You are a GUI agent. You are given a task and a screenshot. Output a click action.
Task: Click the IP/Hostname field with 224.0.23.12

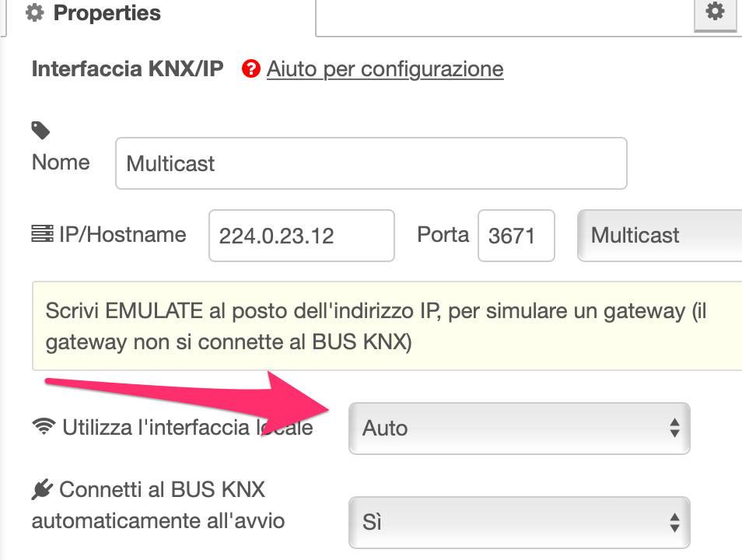[x=301, y=236]
